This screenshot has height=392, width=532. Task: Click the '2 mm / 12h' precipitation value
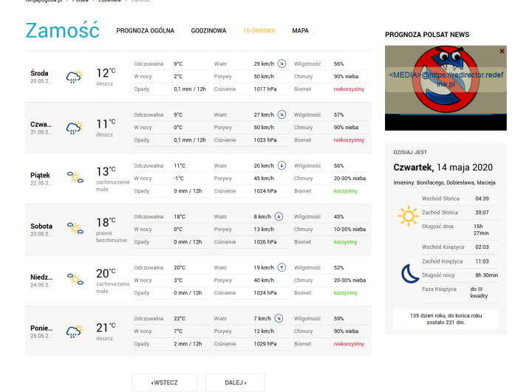point(188,344)
